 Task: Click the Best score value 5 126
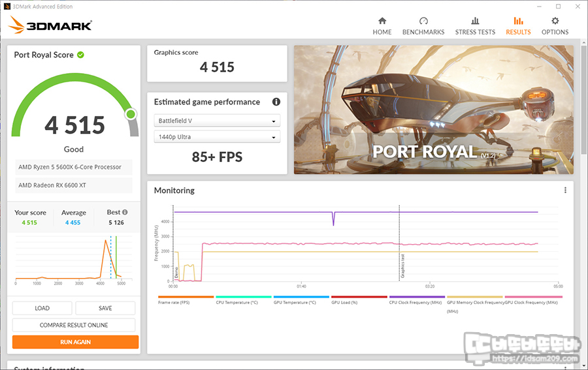[116, 223]
